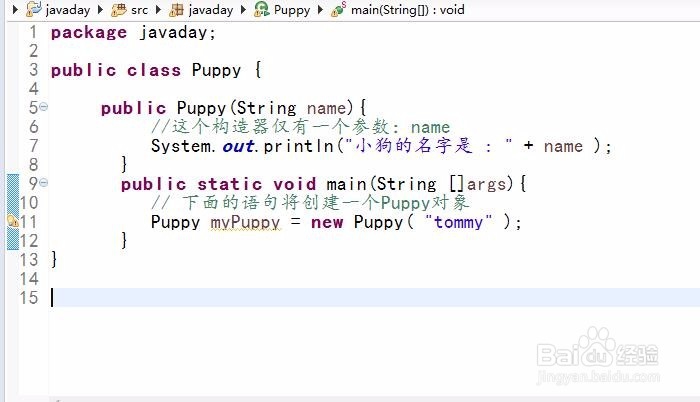Screen dimensions: 700x402
Task: Expand the breadcrumb arrow before javaday package
Action: click(x=158, y=9)
